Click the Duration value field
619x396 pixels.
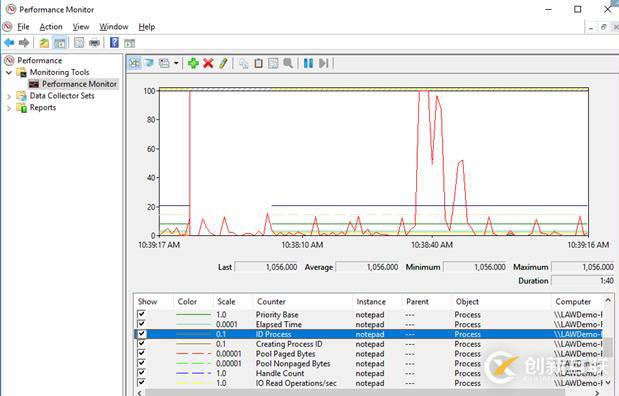(x=583, y=281)
